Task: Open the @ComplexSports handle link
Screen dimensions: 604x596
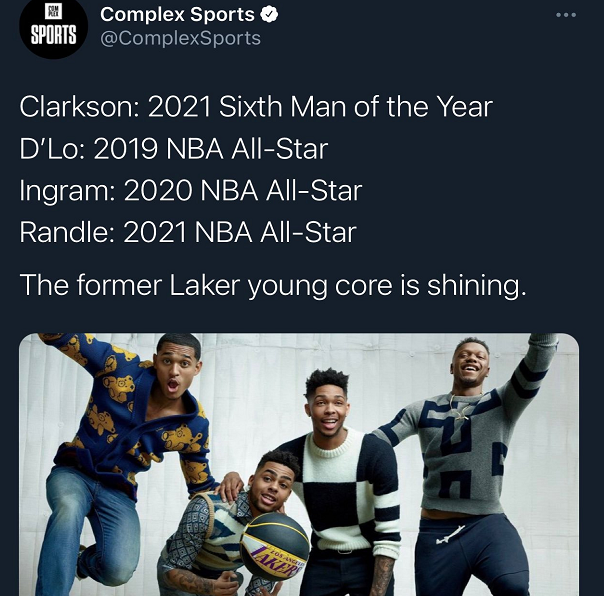Action: point(180,38)
